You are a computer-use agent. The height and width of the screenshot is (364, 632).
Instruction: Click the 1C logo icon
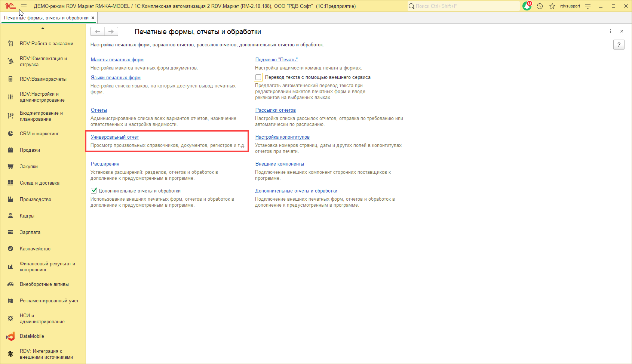[10, 6]
